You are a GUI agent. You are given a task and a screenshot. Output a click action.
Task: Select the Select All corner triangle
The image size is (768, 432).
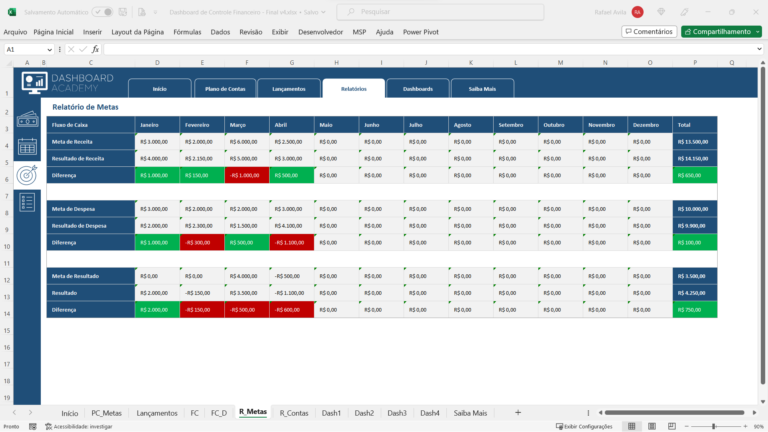[x=9, y=63]
